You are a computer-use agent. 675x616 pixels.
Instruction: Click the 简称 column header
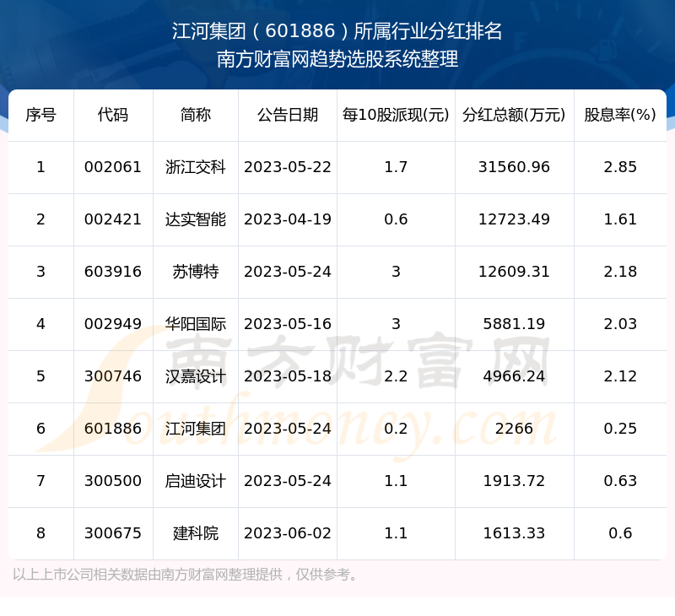[196, 115]
